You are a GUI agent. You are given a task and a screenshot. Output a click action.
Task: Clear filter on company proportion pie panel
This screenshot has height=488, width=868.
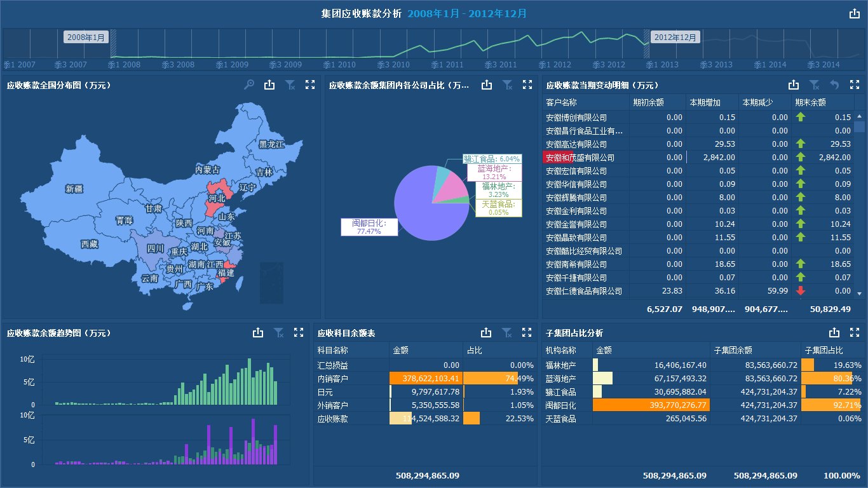[x=508, y=85]
